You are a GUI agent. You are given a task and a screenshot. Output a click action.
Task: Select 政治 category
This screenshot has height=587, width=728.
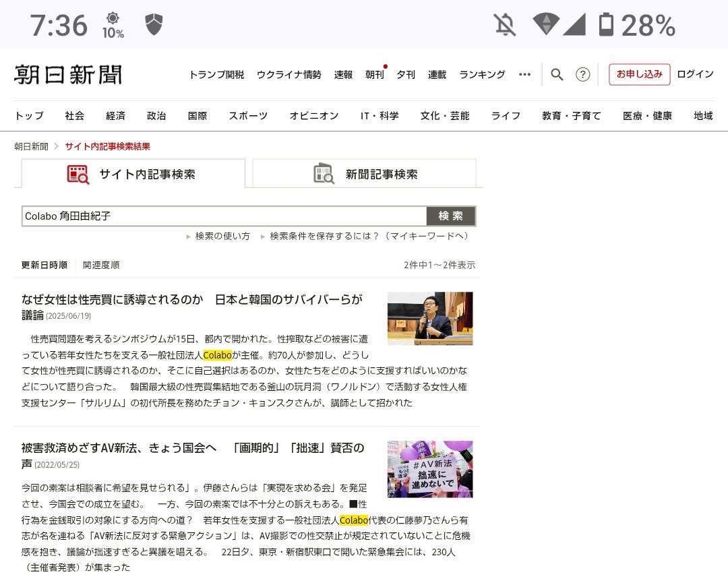156,115
